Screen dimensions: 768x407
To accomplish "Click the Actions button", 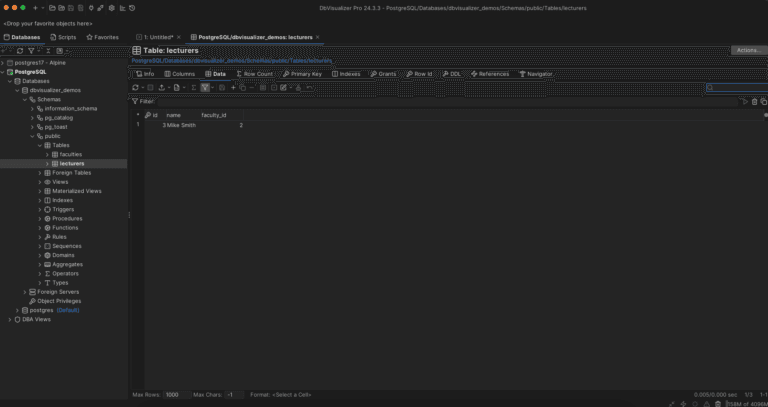I will pyautogui.click(x=747, y=50).
